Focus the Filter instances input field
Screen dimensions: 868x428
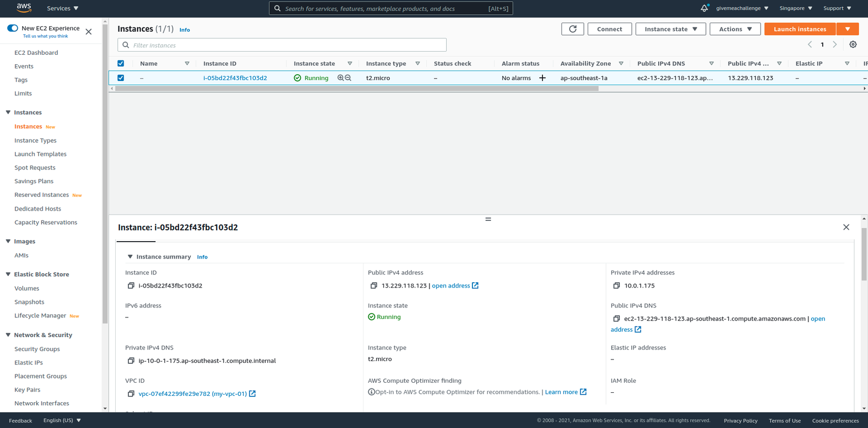click(x=282, y=45)
